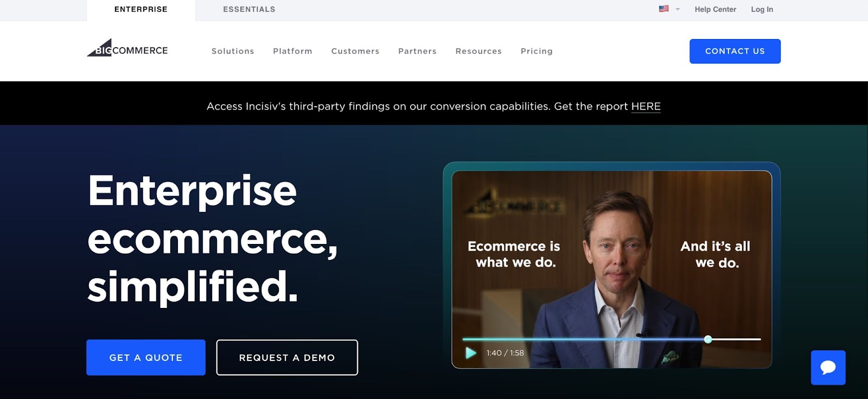The height and width of the screenshot is (399, 868).
Task: Open the Help Center link
Action: click(715, 9)
